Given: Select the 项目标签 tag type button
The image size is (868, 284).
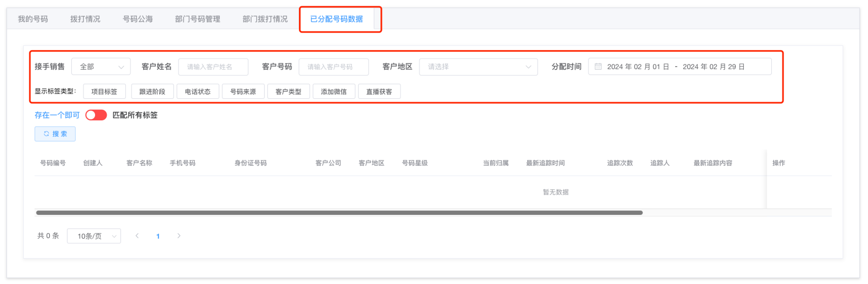Looking at the screenshot, I should 104,91.
